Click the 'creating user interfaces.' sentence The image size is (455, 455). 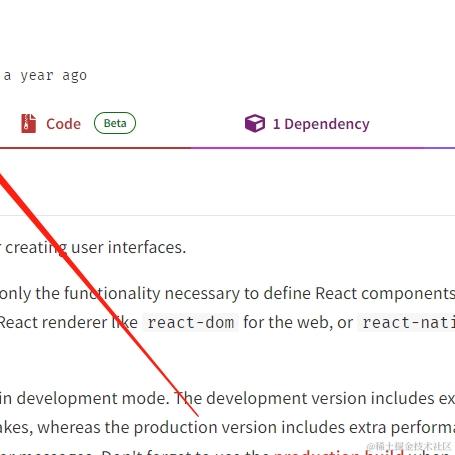[x=95, y=248]
